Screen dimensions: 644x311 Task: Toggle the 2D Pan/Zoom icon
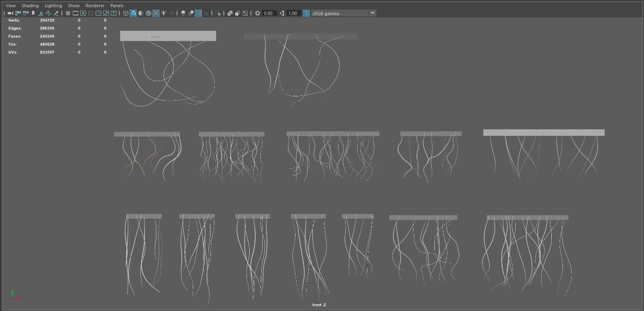48,13
